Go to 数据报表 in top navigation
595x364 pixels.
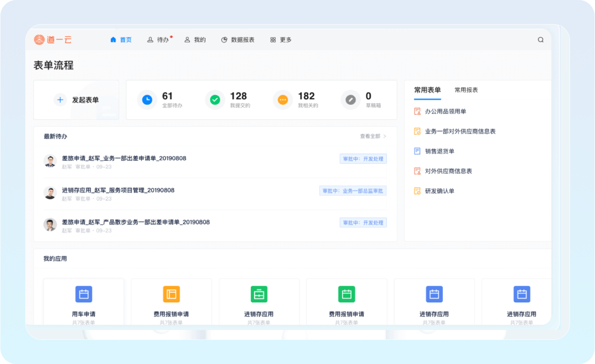(238, 40)
